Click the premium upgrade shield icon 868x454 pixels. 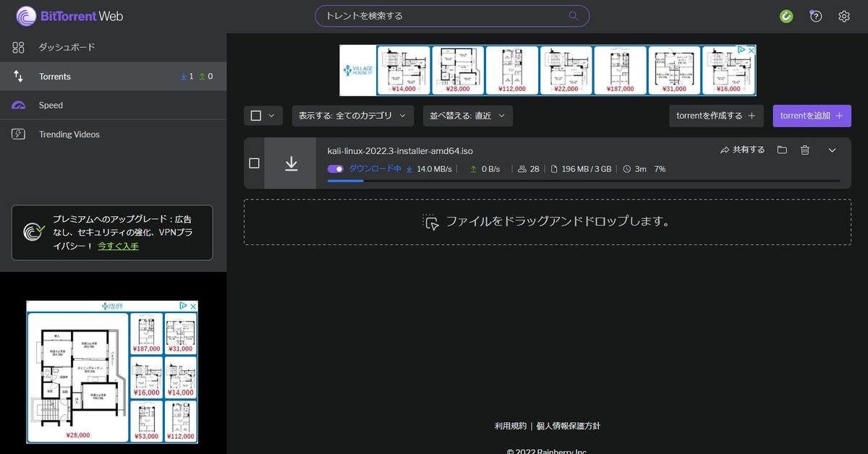(34, 232)
